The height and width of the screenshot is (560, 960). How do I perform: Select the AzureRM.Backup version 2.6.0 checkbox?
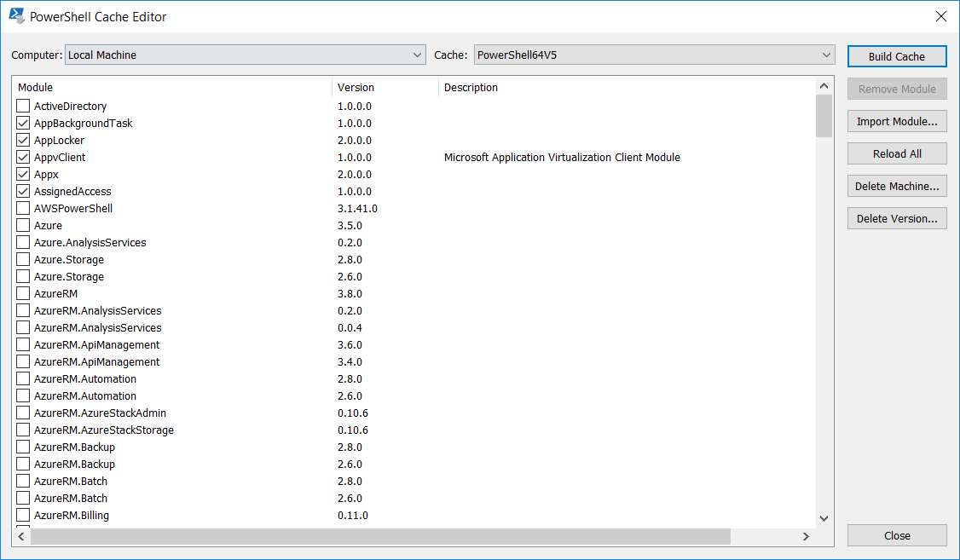(23, 465)
